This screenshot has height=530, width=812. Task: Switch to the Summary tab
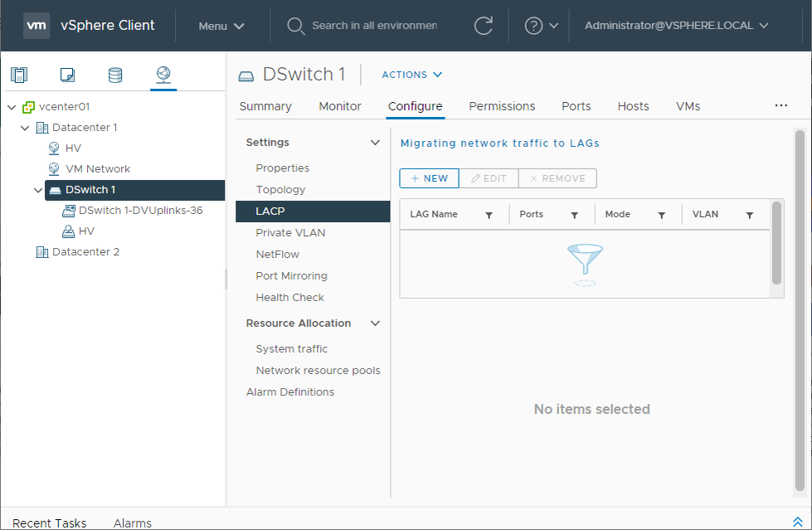point(265,106)
